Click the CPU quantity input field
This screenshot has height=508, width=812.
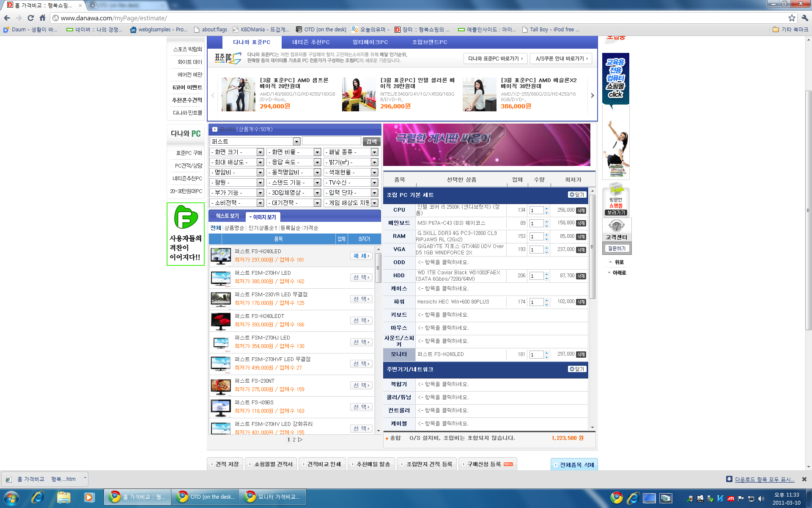(536, 210)
